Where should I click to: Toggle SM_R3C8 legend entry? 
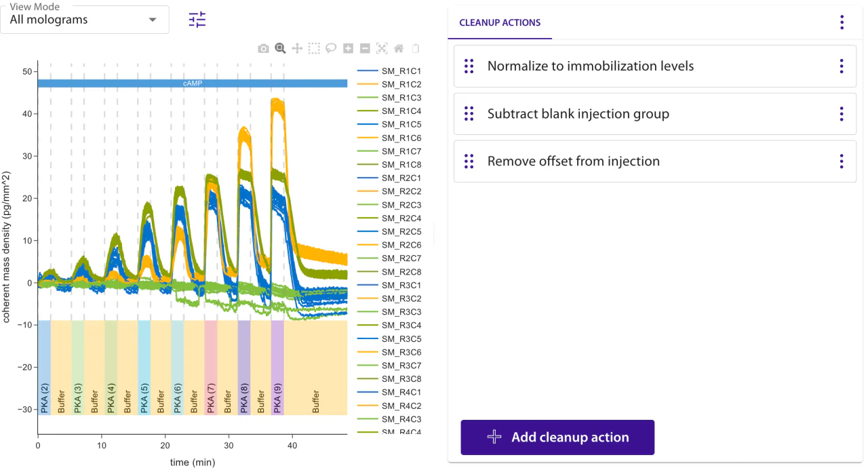389,379
